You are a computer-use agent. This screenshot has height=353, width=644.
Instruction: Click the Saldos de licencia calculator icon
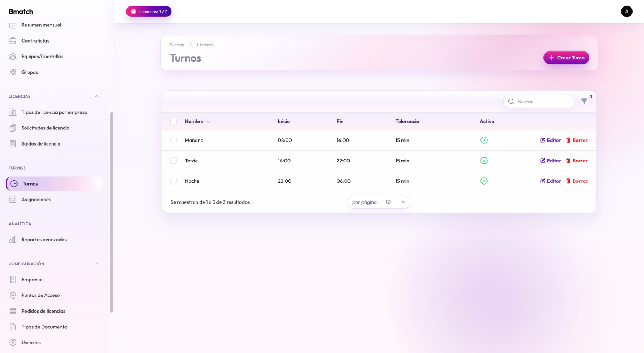coord(13,144)
